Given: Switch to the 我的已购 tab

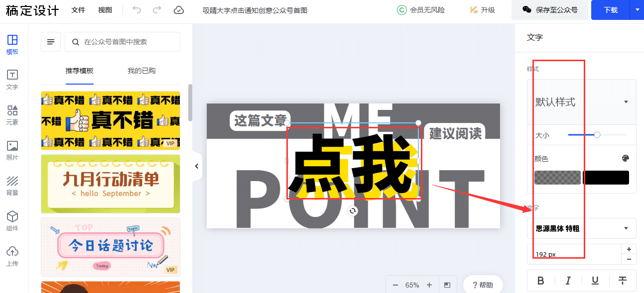Looking at the screenshot, I should point(141,71).
